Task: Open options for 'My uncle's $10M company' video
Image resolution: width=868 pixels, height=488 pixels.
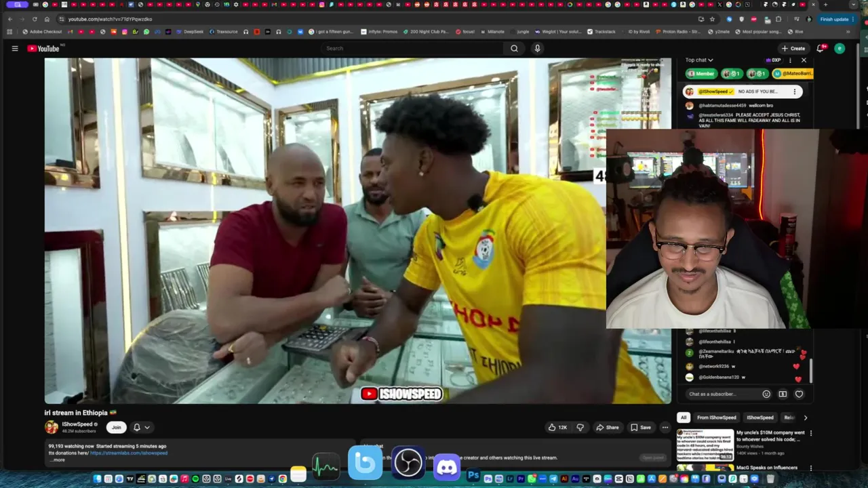Action: pyautogui.click(x=810, y=433)
